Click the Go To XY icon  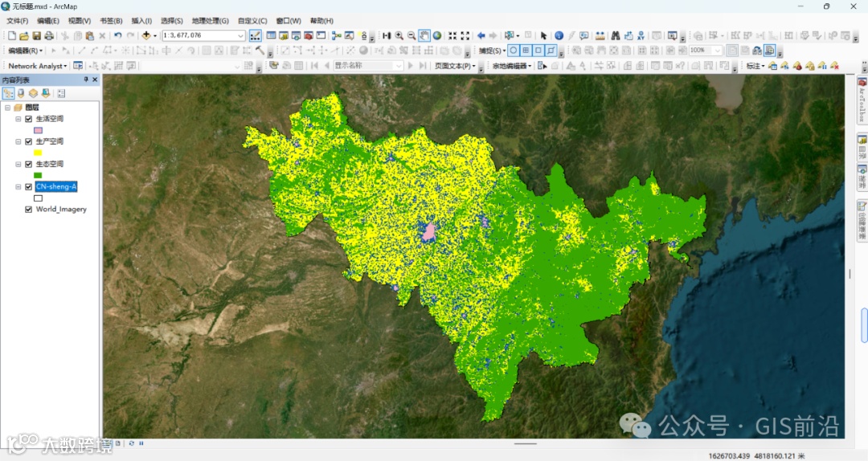[641, 35]
